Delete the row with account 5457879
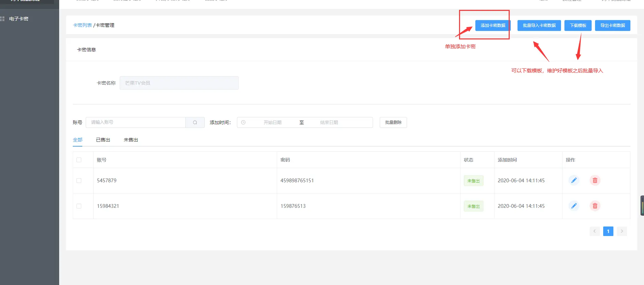Screen dimensions: 644x285 click(x=595, y=180)
